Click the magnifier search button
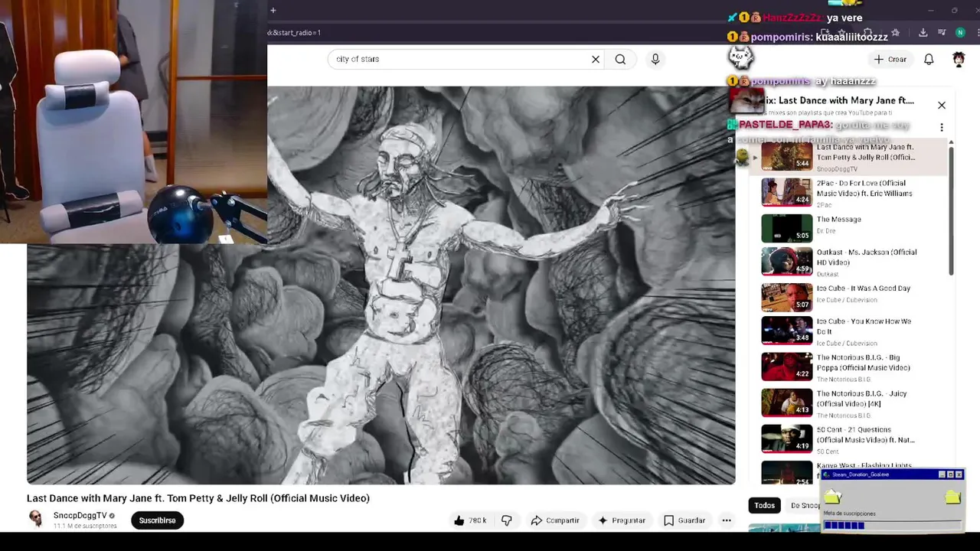This screenshot has height=551, width=980. tap(620, 59)
